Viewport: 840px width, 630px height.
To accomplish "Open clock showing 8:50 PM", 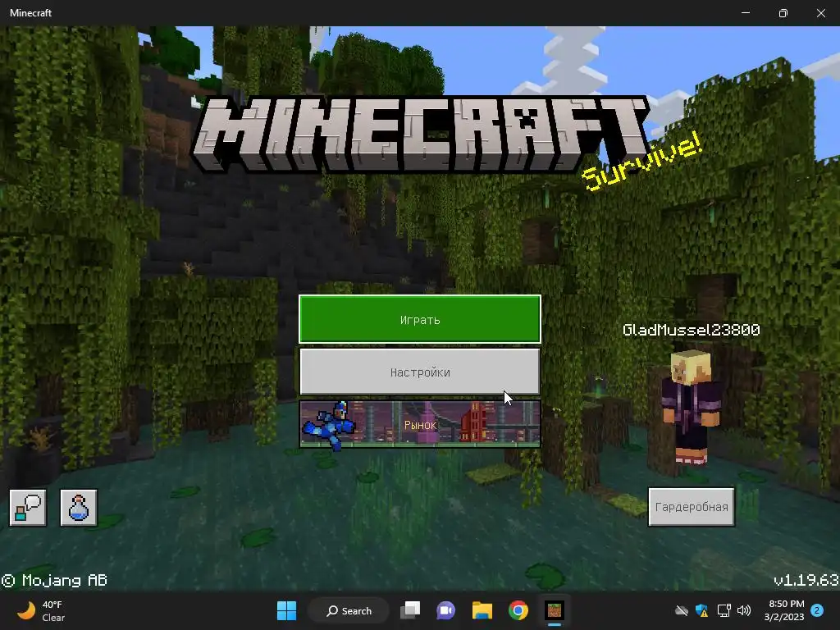I will pos(784,610).
